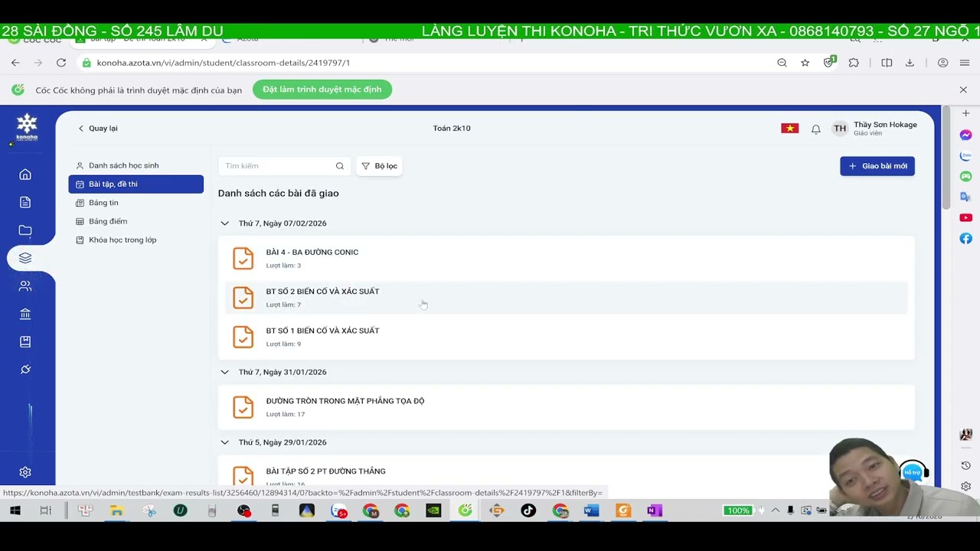The width and height of the screenshot is (980, 551).
Task: Toggle the split view browser icon
Action: (x=887, y=63)
